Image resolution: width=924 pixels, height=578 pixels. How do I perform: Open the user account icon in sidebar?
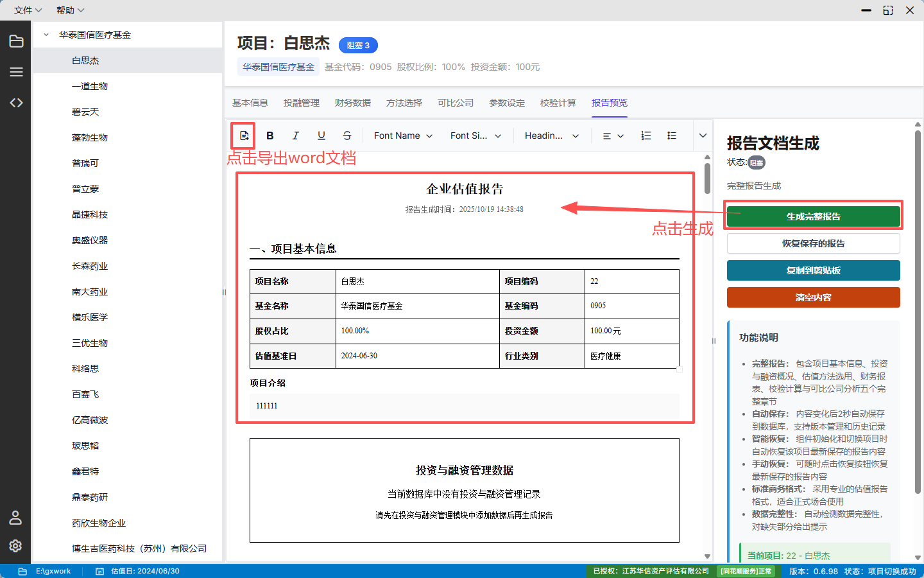click(x=16, y=518)
